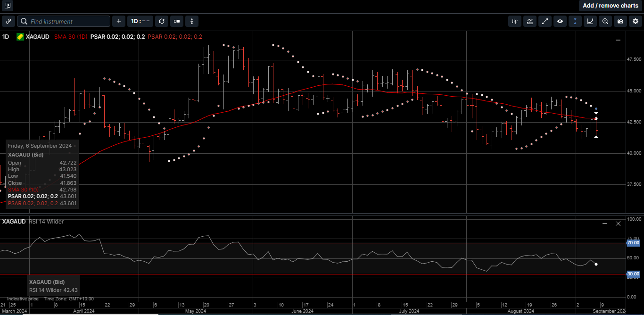This screenshot has width=644, height=315.
Task: Open the indicators panel icon
Action: point(529,21)
